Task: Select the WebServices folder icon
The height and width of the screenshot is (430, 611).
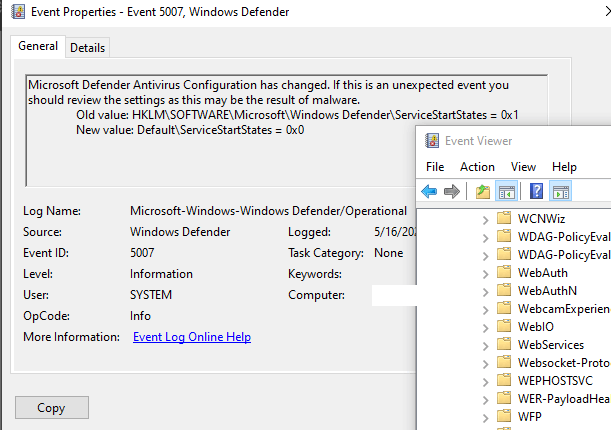Action: [504, 344]
